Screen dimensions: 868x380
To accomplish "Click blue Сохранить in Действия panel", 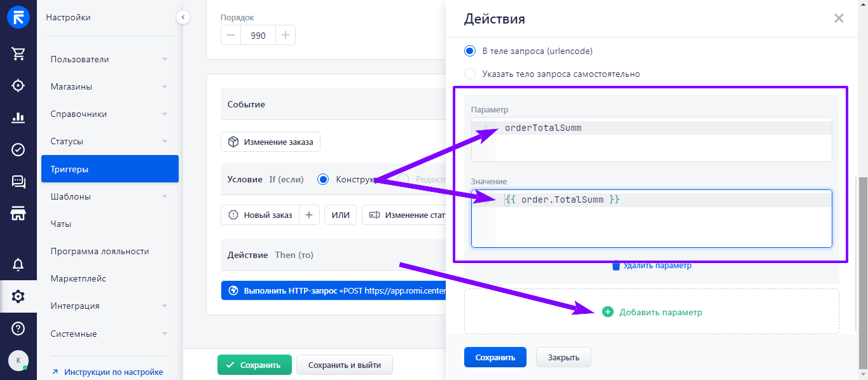I will coord(495,357).
